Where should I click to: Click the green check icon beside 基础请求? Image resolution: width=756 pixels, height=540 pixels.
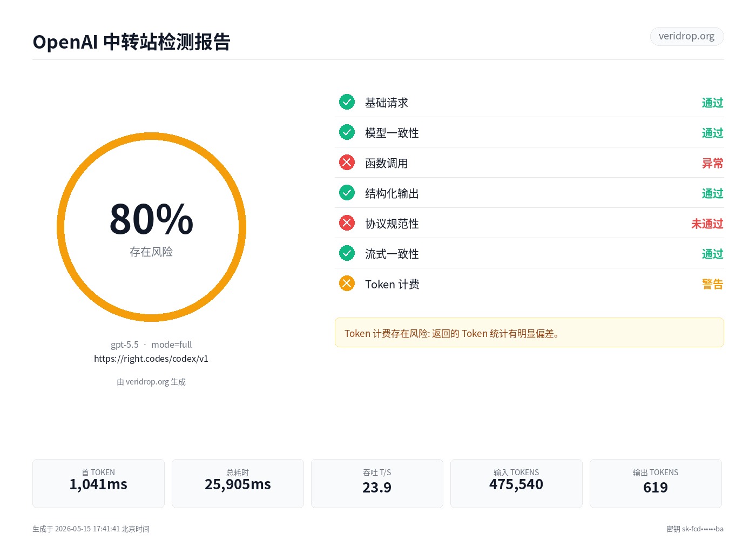[x=347, y=102]
